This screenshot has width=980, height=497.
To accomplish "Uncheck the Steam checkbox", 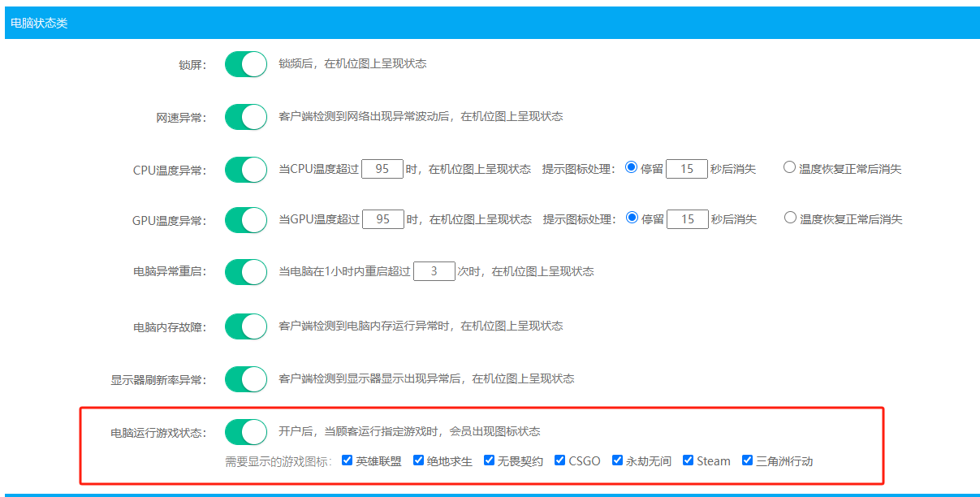I will click(689, 460).
